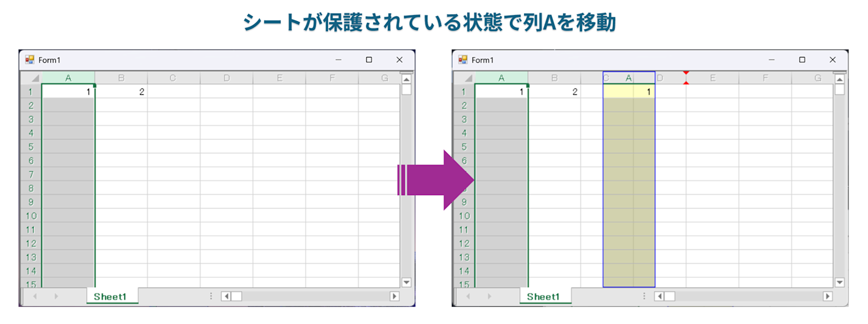Select column B header in right window
Image resolution: width=868 pixels, height=324 pixels.
pos(554,78)
